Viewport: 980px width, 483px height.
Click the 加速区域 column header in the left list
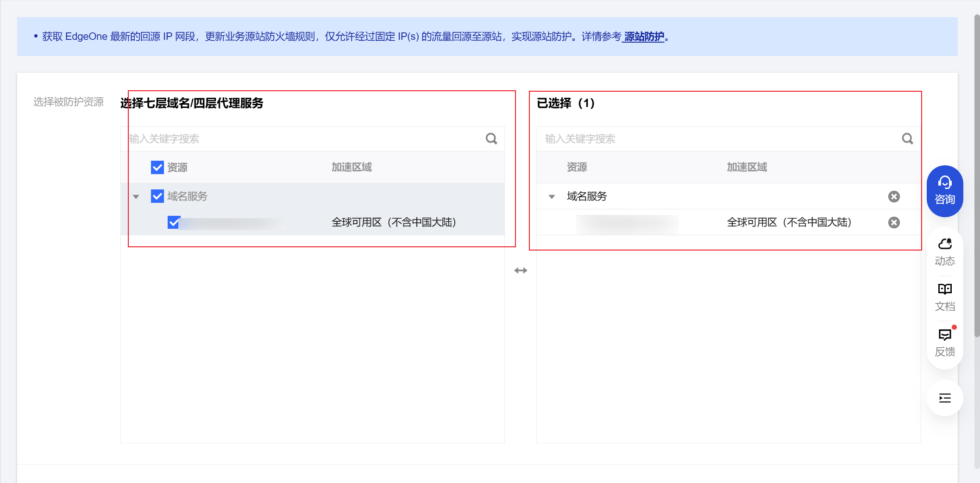pyautogui.click(x=352, y=167)
